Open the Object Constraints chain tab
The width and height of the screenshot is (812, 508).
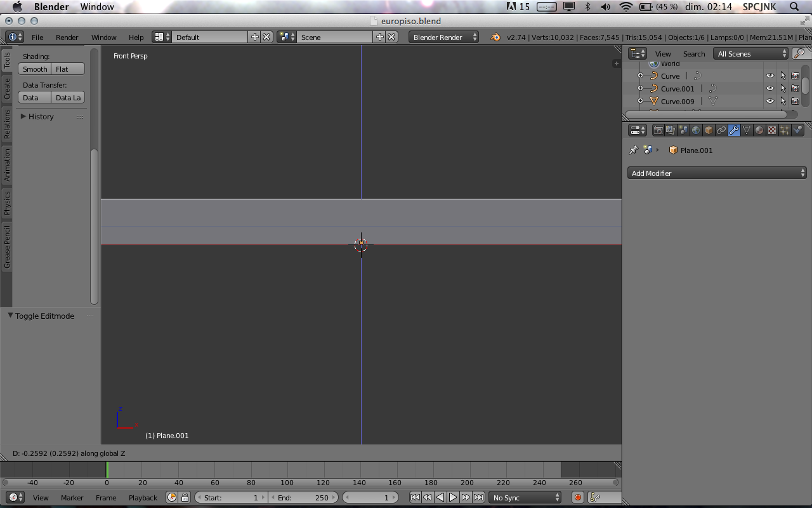(721, 130)
